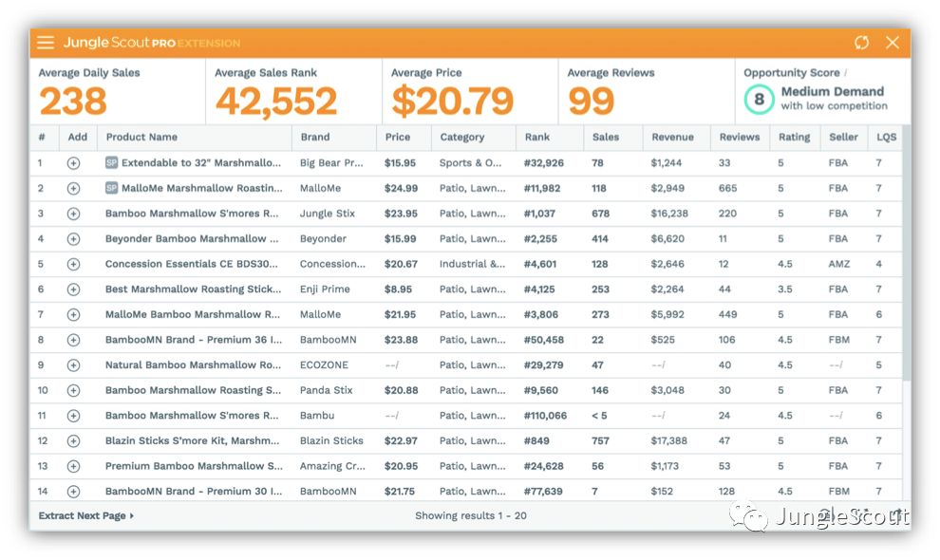Add row 9 ECOZONE product
Screen dimensions: 940x560
[73, 365]
